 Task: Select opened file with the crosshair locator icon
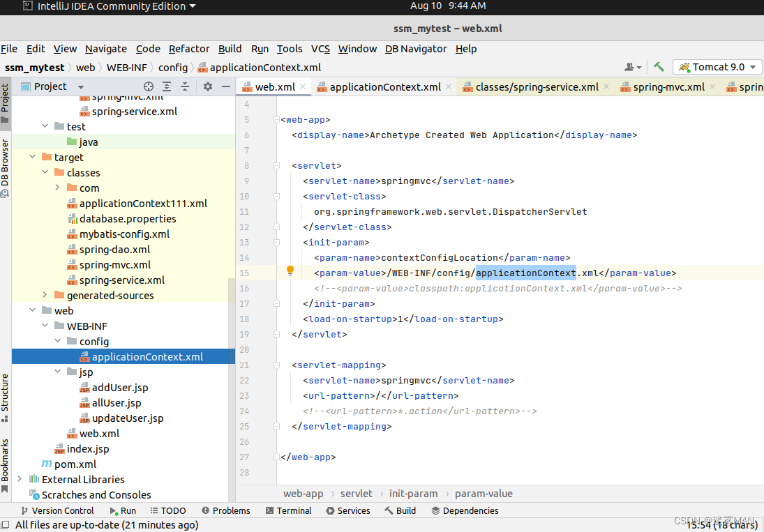point(147,86)
